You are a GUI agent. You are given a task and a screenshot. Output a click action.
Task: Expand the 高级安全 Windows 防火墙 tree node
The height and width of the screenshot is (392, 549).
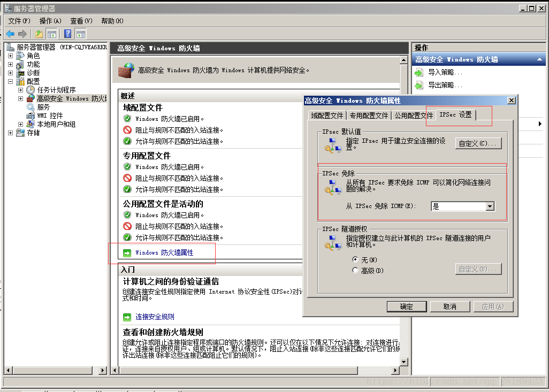pos(21,99)
